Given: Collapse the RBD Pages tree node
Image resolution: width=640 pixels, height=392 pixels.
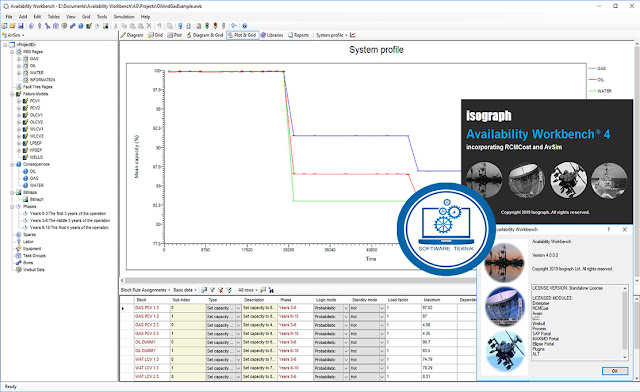Looking at the screenshot, I should click(x=12, y=52).
